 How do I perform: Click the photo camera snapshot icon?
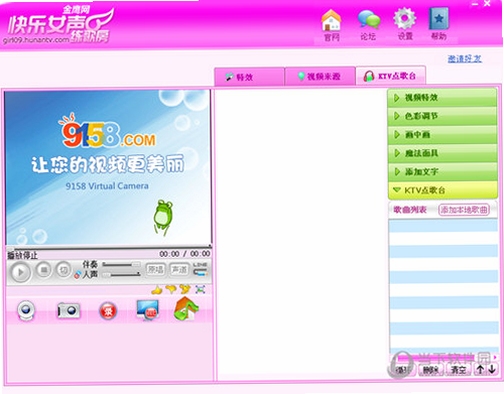[68, 311]
